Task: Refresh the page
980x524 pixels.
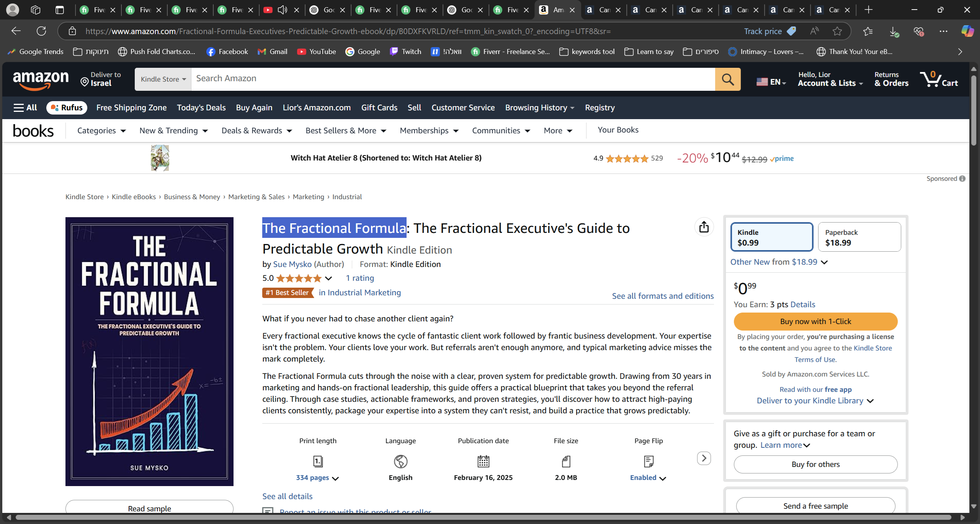Action: [41, 31]
